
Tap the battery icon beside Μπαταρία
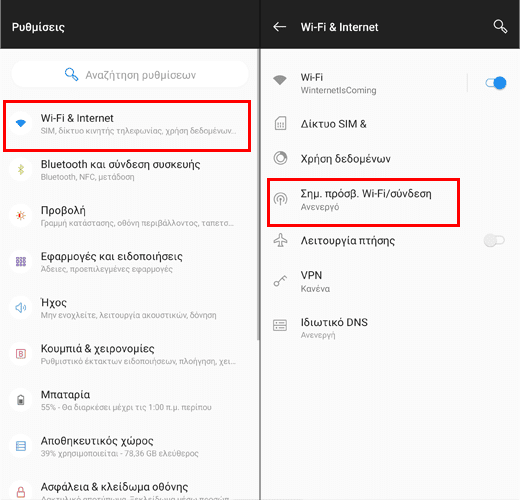click(x=21, y=399)
